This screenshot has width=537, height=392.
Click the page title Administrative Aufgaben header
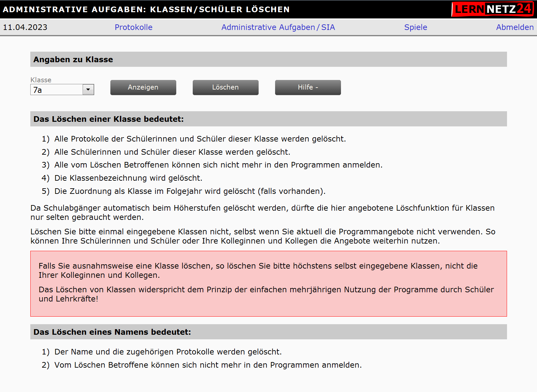(146, 10)
